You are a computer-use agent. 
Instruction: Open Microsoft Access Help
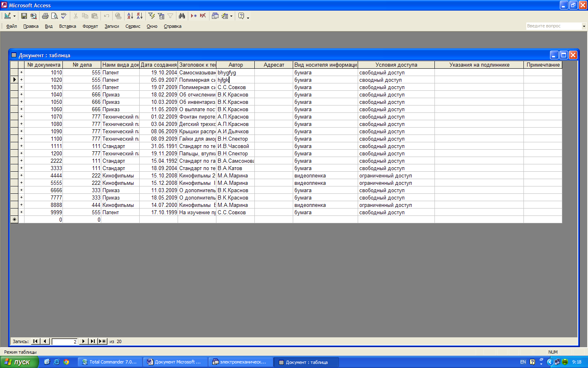tap(241, 16)
